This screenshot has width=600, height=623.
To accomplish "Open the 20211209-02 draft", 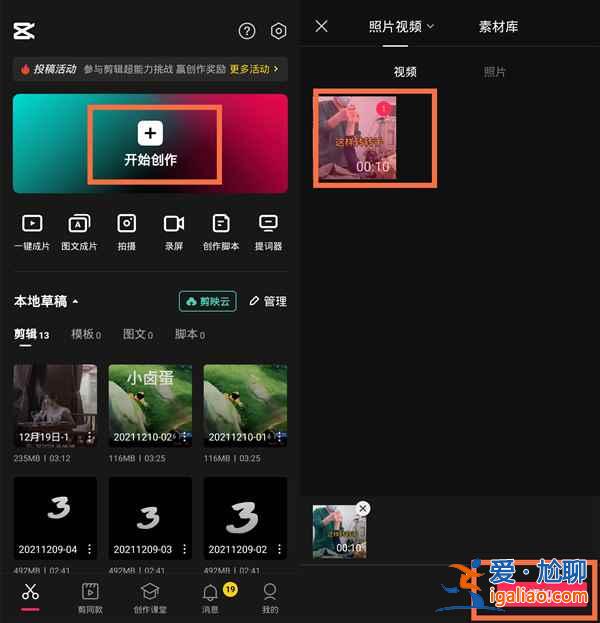I will (245, 518).
